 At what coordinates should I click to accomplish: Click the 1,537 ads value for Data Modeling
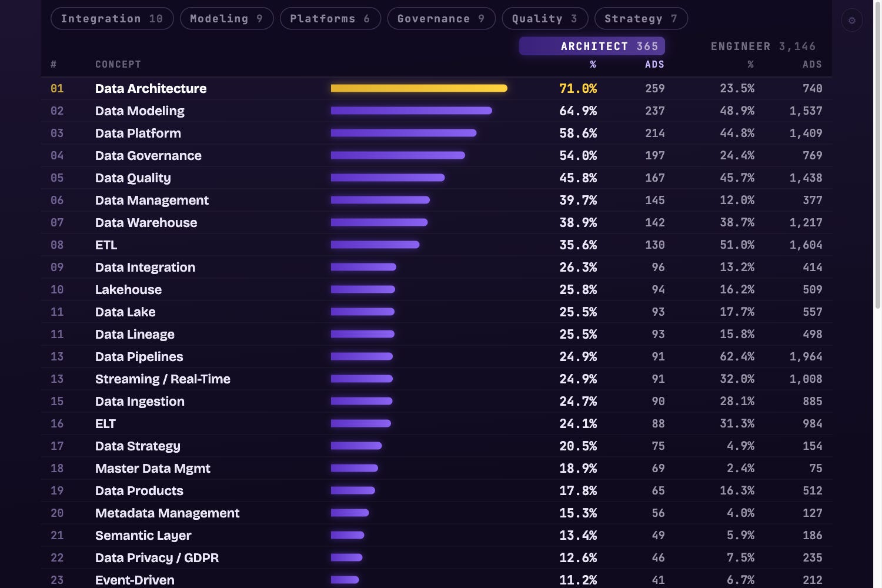coord(806,111)
